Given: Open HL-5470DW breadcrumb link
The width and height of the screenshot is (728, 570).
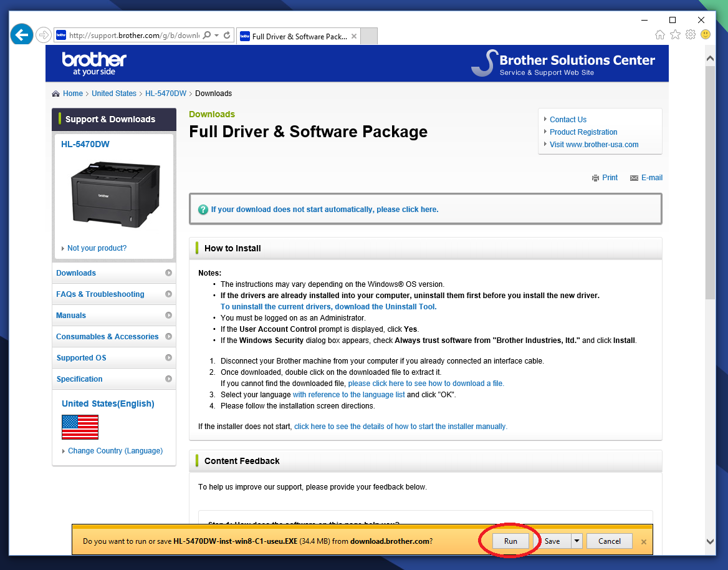Looking at the screenshot, I should (x=166, y=94).
